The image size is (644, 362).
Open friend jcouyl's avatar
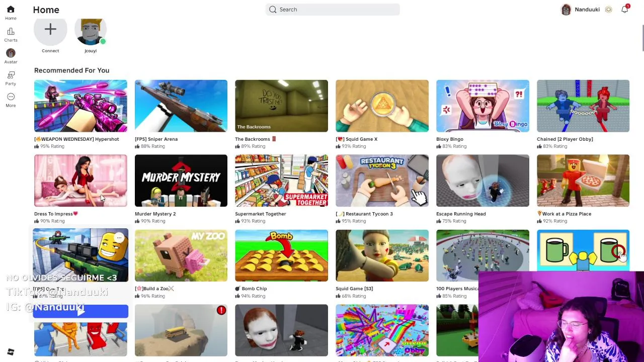click(91, 31)
